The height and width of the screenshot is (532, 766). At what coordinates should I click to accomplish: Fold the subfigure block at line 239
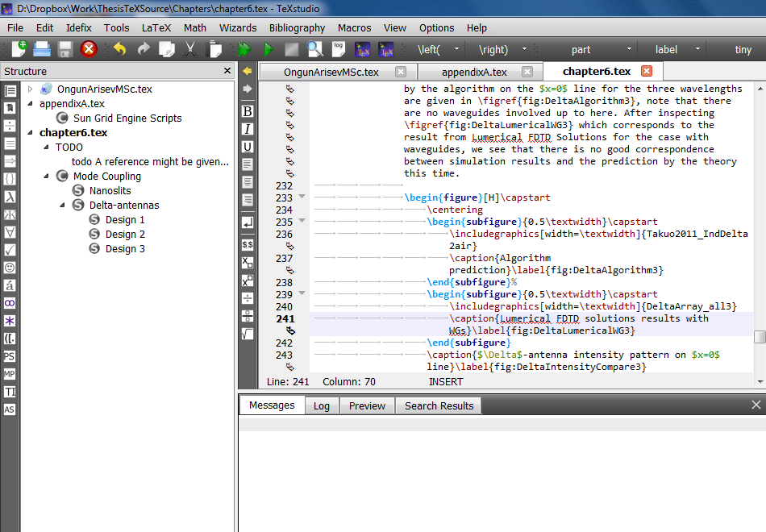coord(302,293)
